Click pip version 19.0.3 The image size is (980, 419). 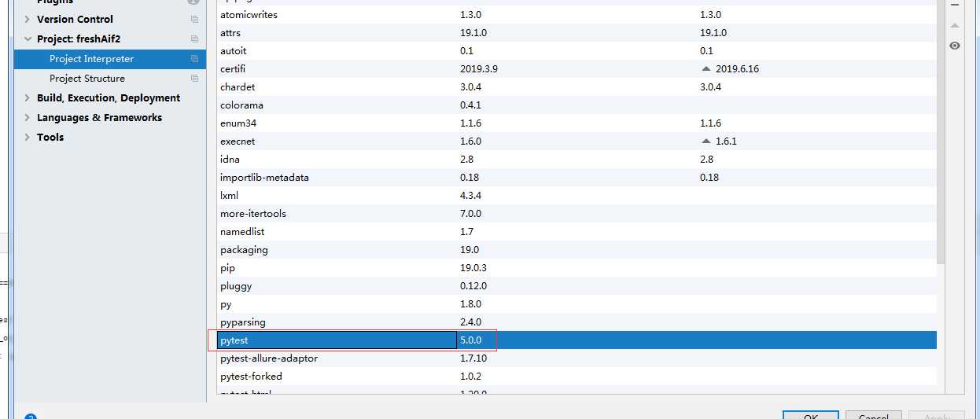[x=473, y=267]
